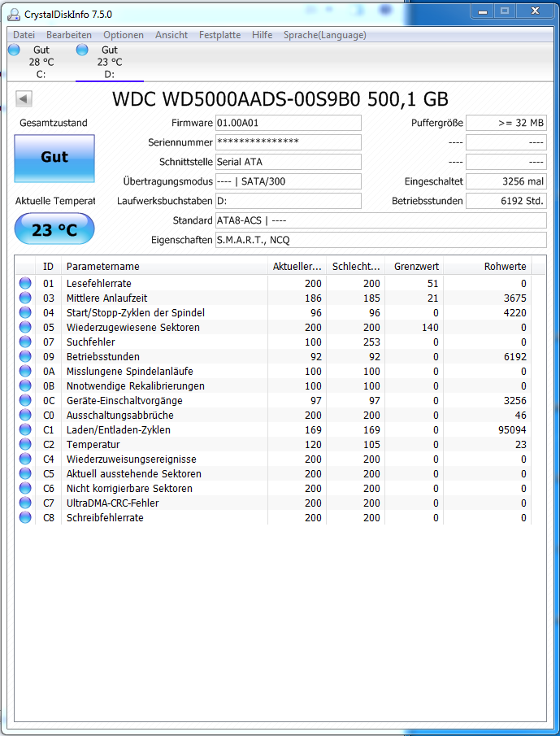Viewport: 560px width, 736px height.
Task: Click status orb for Nnotwendige Rekalibrierungen
Action: click(25, 385)
